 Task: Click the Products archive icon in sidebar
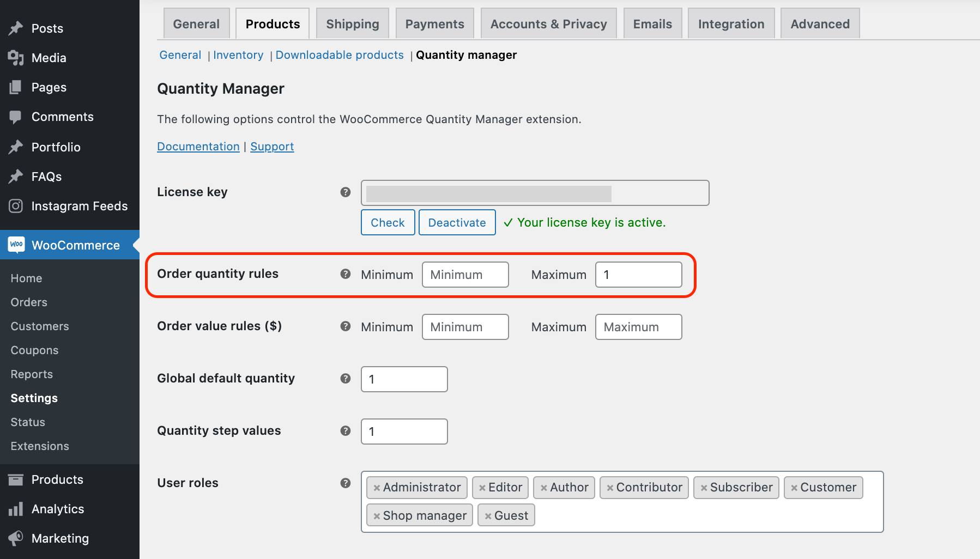click(16, 479)
